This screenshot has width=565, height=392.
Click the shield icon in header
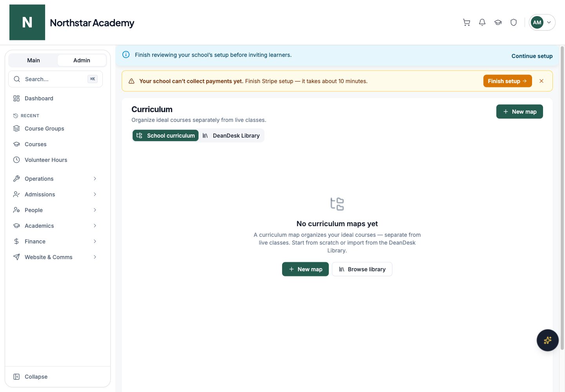coord(514,22)
